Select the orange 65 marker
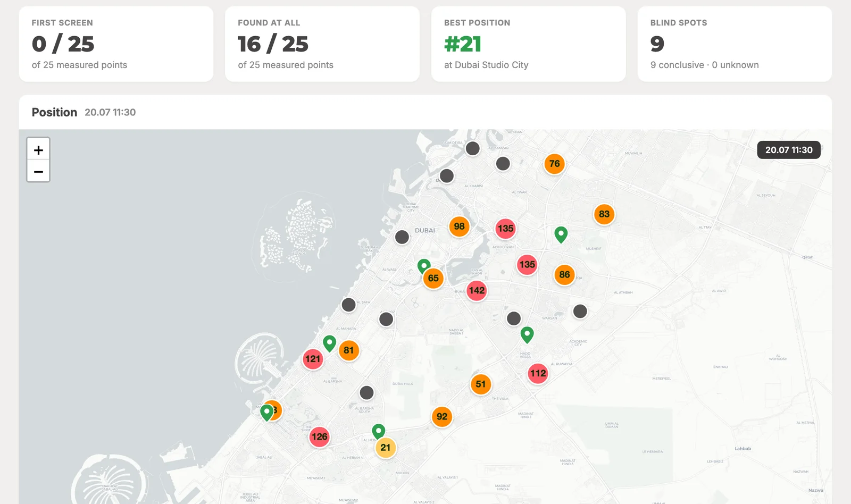The image size is (851, 504). click(433, 278)
